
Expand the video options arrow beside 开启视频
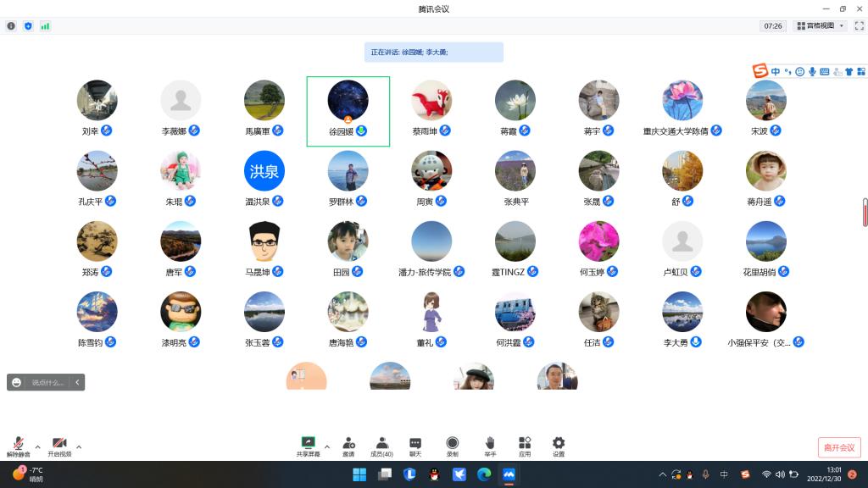tap(79, 446)
